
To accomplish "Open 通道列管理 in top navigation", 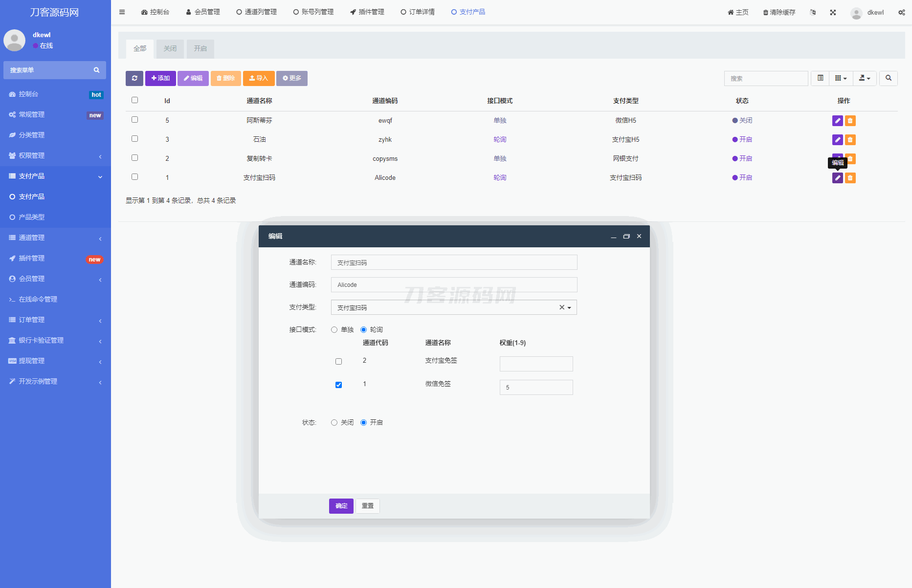I will pos(256,12).
